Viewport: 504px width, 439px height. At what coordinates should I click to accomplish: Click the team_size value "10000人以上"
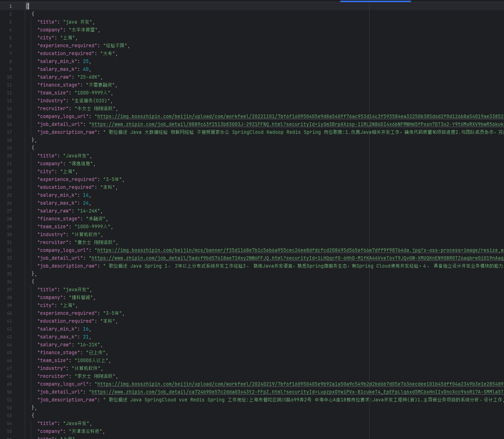pos(92,360)
